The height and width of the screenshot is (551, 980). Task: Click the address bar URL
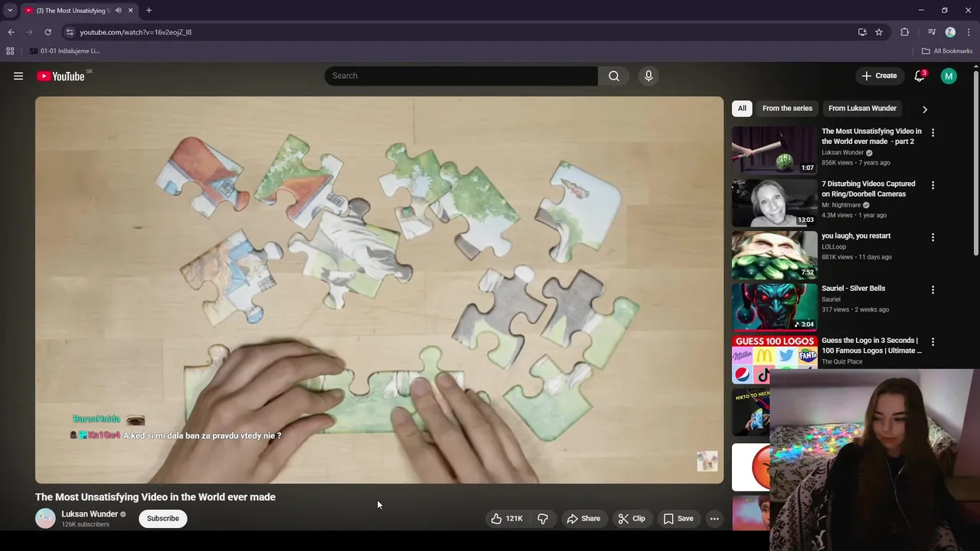click(x=136, y=32)
